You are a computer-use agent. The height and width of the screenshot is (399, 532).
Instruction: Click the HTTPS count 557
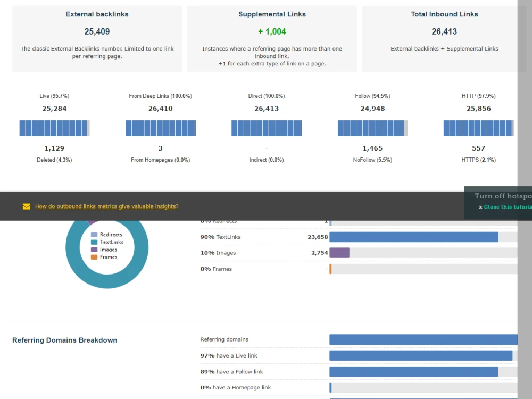478,148
